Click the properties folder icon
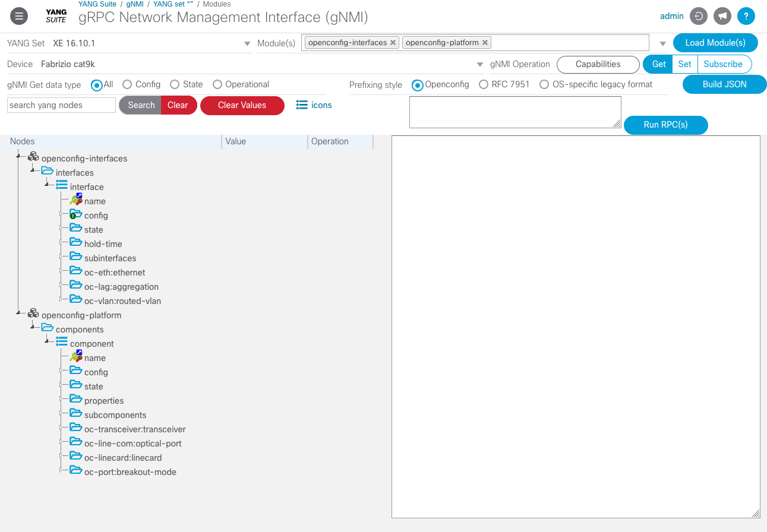767x532 pixels. [75, 400]
